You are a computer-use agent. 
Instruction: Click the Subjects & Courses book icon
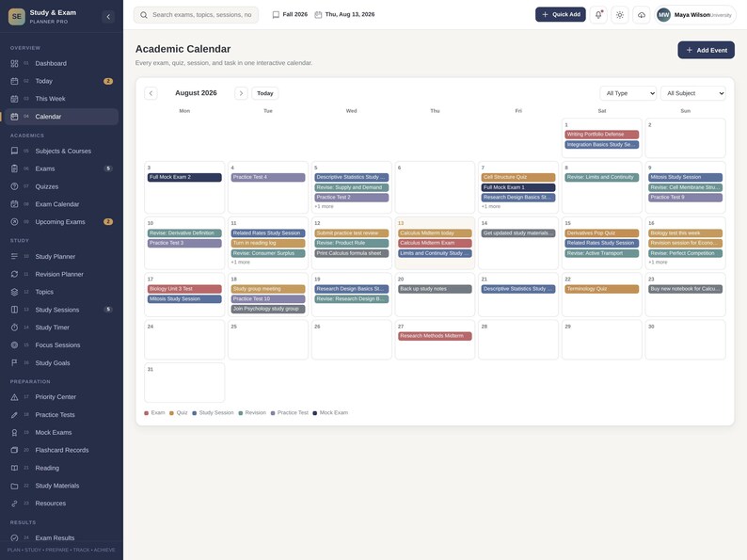(14, 152)
